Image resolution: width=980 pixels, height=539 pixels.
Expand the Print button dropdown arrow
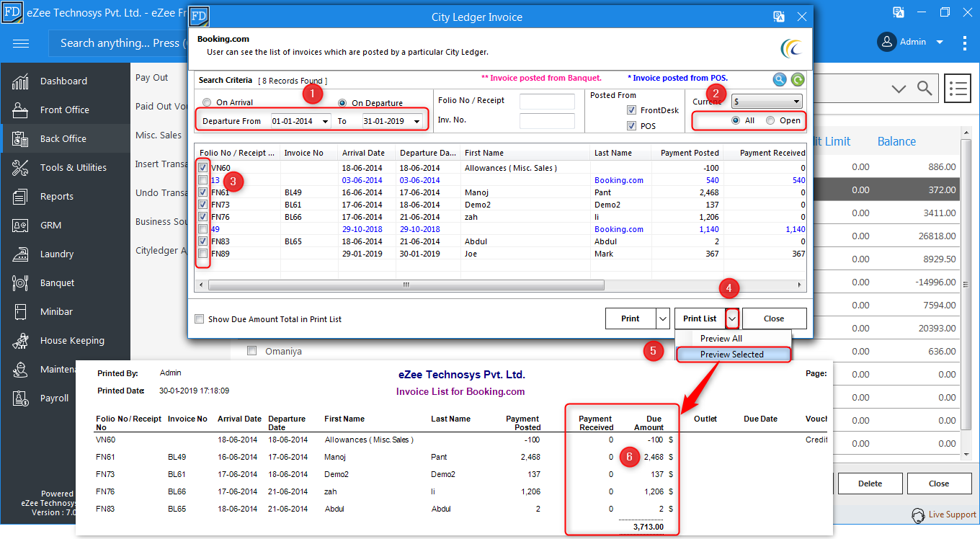(664, 318)
